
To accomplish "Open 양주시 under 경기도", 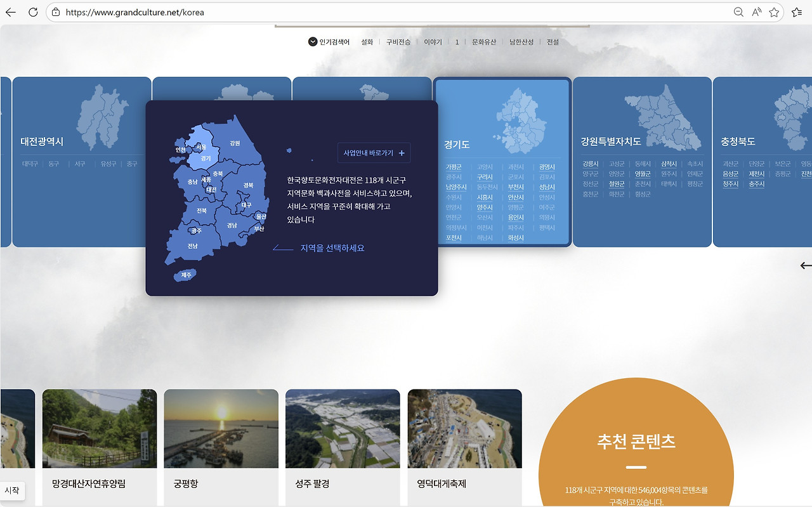I will (485, 207).
